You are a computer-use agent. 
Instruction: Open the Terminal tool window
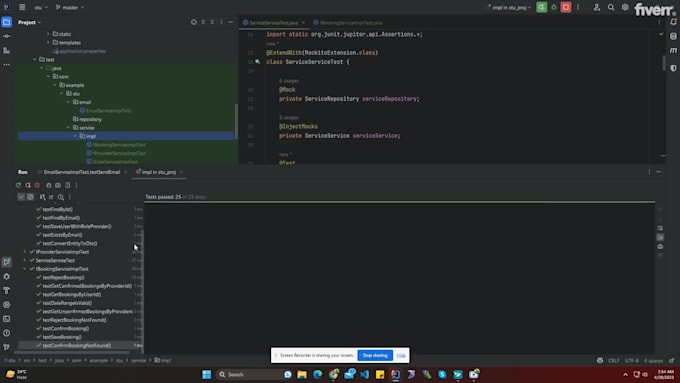tap(7, 319)
